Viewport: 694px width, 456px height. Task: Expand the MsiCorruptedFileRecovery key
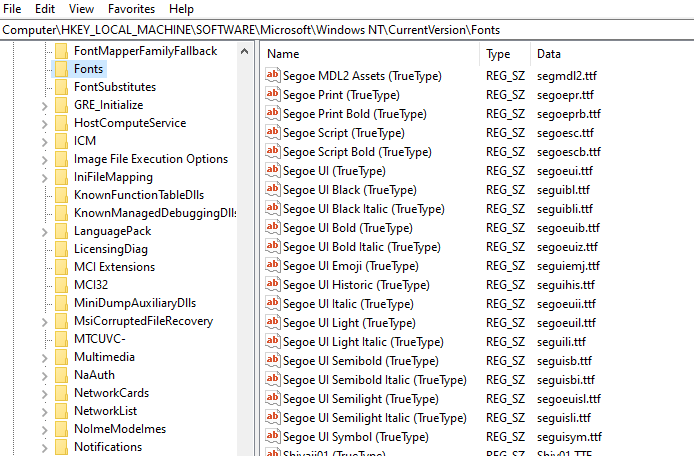click(45, 322)
